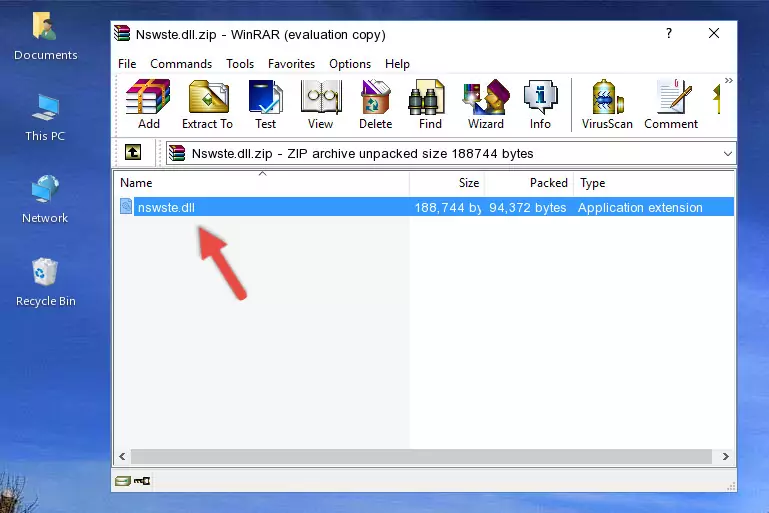Go up one folder level

click(x=133, y=153)
